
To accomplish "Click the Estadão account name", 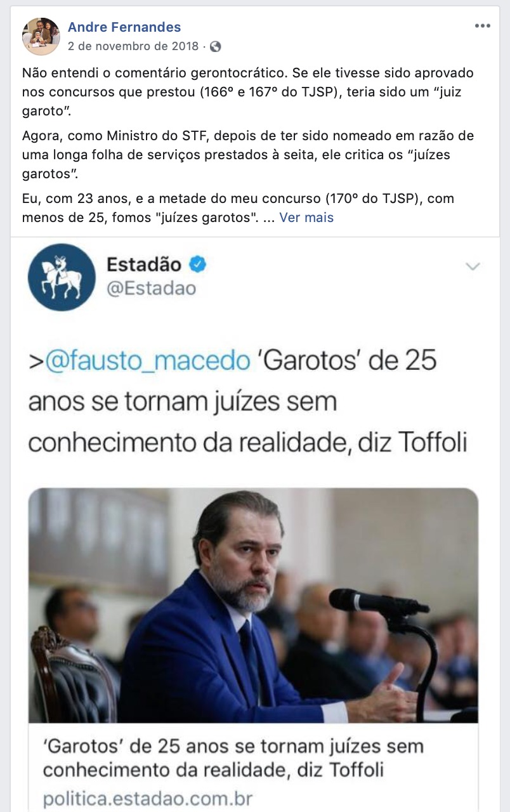I will [x=144, y=265].
